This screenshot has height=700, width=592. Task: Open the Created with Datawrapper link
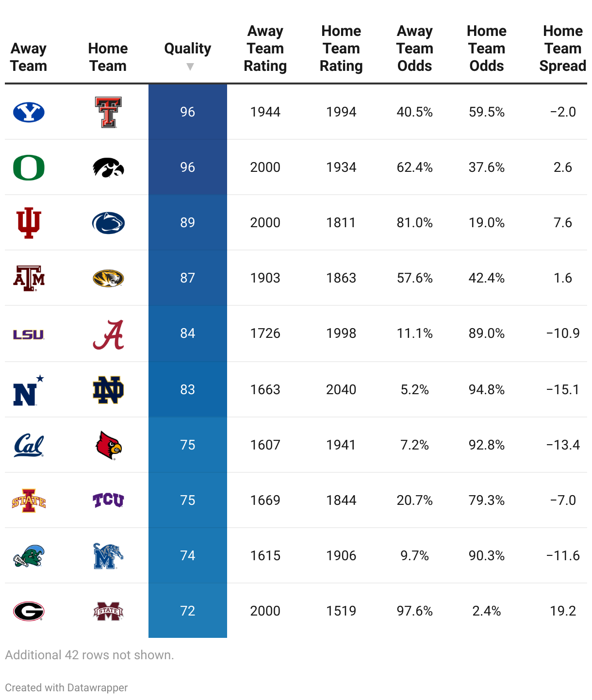click(66, 687)
